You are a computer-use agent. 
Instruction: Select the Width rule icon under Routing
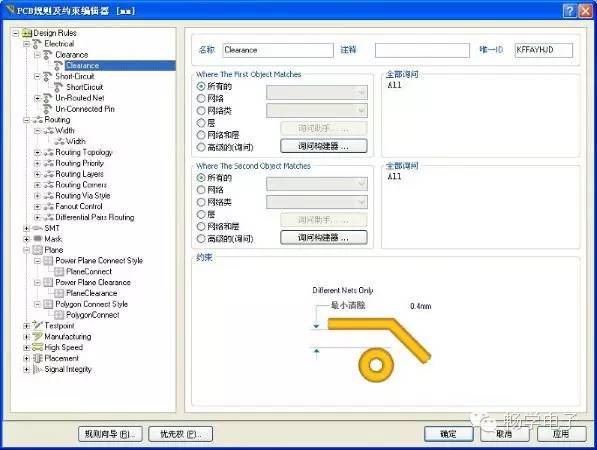point(59,142)
